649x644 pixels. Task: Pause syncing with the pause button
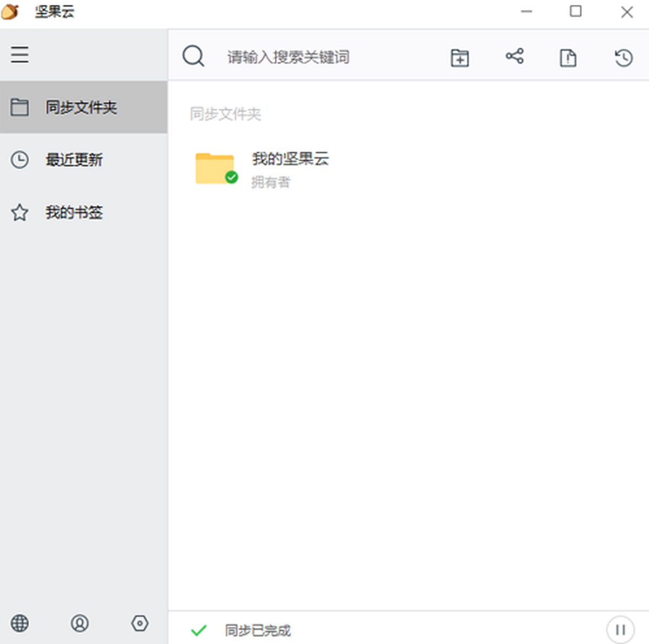tap(620, 629)
